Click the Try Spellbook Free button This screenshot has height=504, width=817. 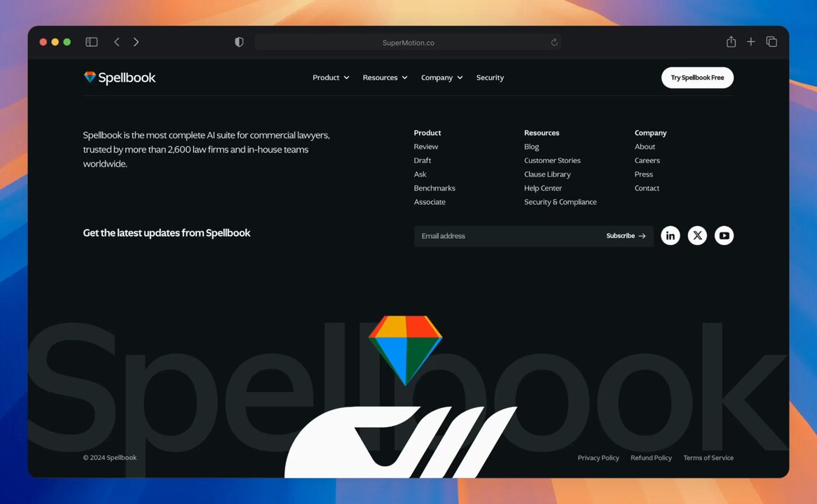click(697, 78)
